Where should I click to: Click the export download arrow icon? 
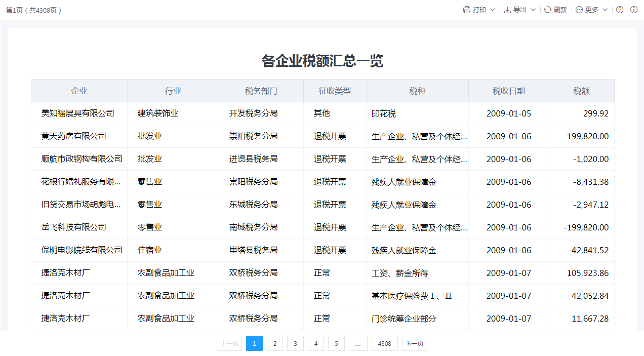[x=507, y=10]
